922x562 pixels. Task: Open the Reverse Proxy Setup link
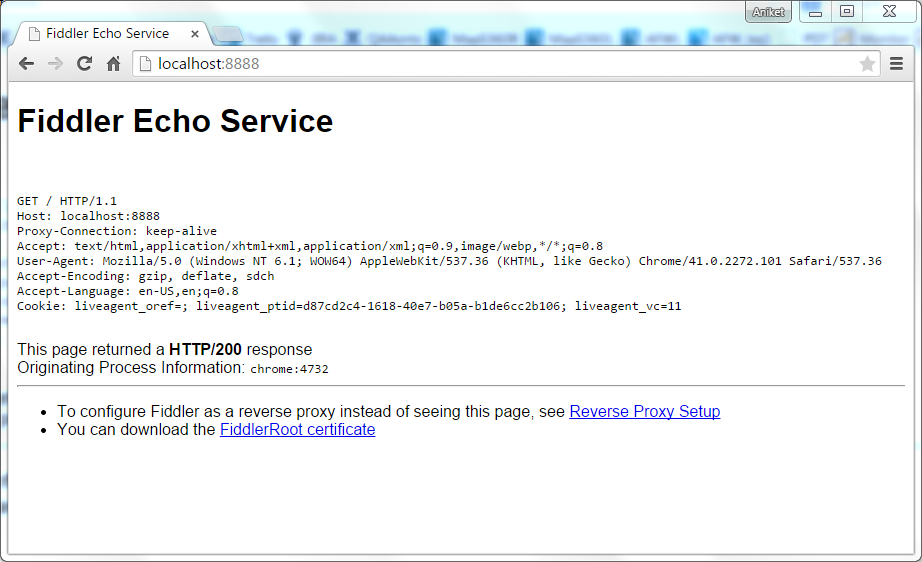tap(644, 412)
